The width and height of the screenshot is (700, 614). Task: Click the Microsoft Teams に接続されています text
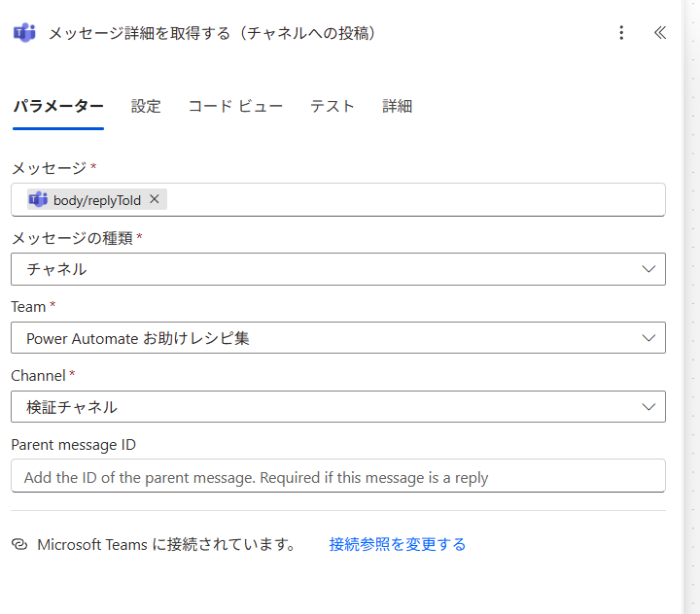click(x=166, y=544)
